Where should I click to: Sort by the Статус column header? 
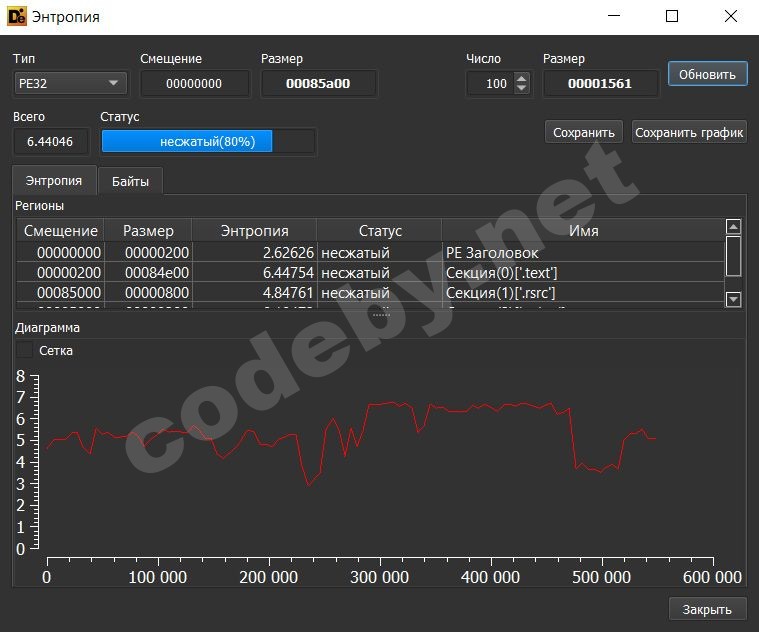point(380,230)
